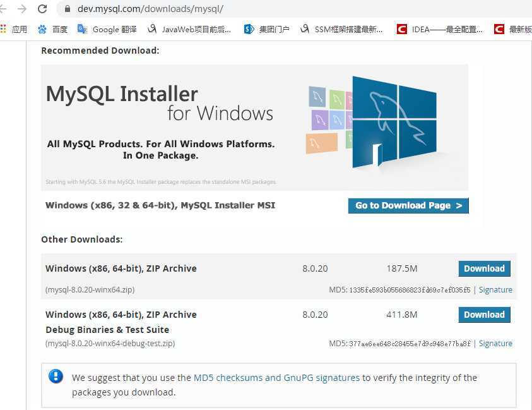Click the browser forward arrow
Screen dimensions: 532x410
(x=22, y=9)
